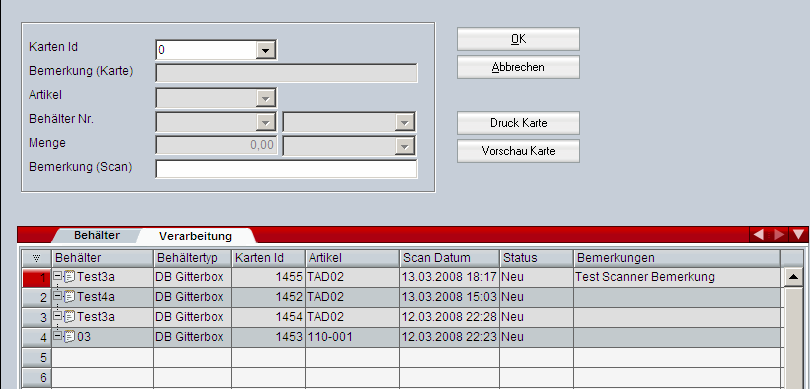Click the Abbrechen button
This screenshot has height=389, width=810.
tap(518, 67)
